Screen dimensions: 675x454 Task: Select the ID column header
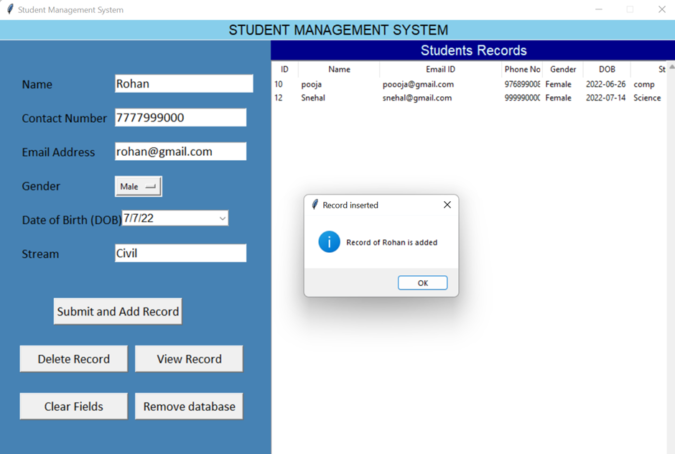[285, 69]
